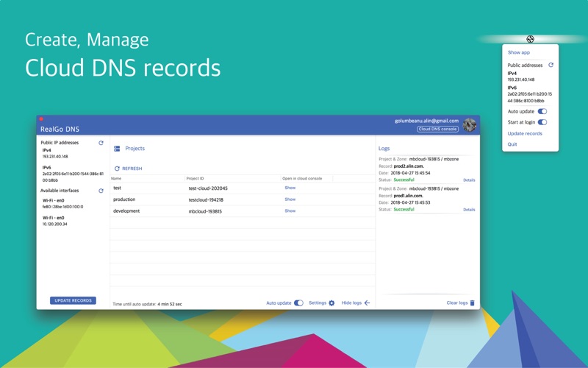Click the sidebar IPv6 address value

pyautogui.click(x=73, y=177)
